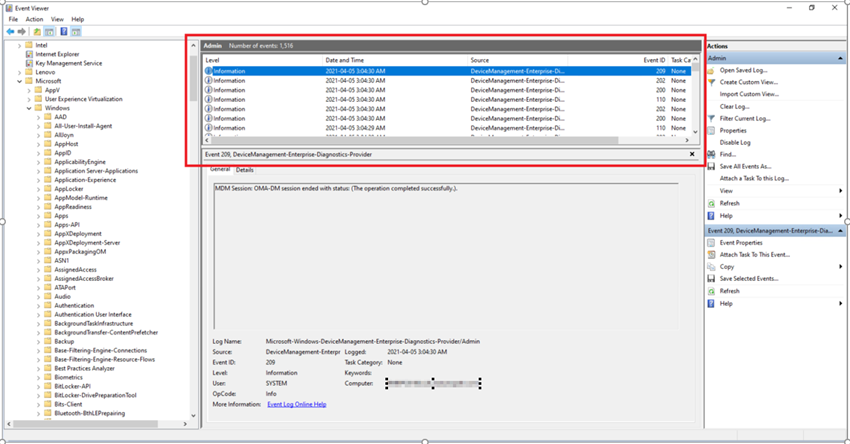The height and width of the screenshot is (444, 850).
Task: Sort events by the Level column header
Action: (x=263, y=60)
